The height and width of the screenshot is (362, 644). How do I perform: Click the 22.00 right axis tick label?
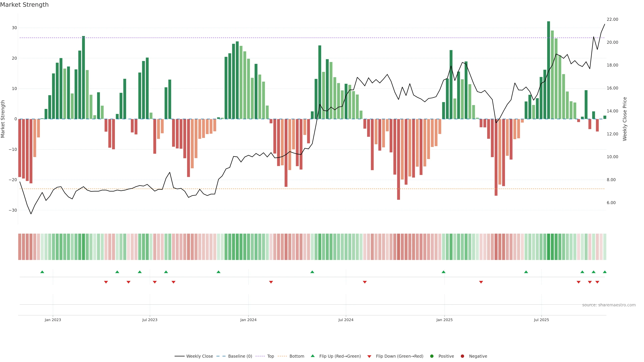click(612, 19)
